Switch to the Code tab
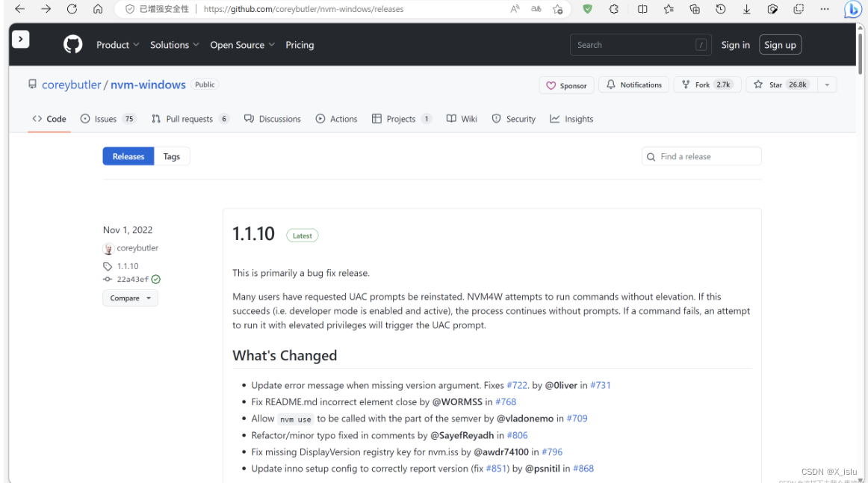Image resolution: width=868 pixels, height=483 pixels. click(x=49, y=119)
